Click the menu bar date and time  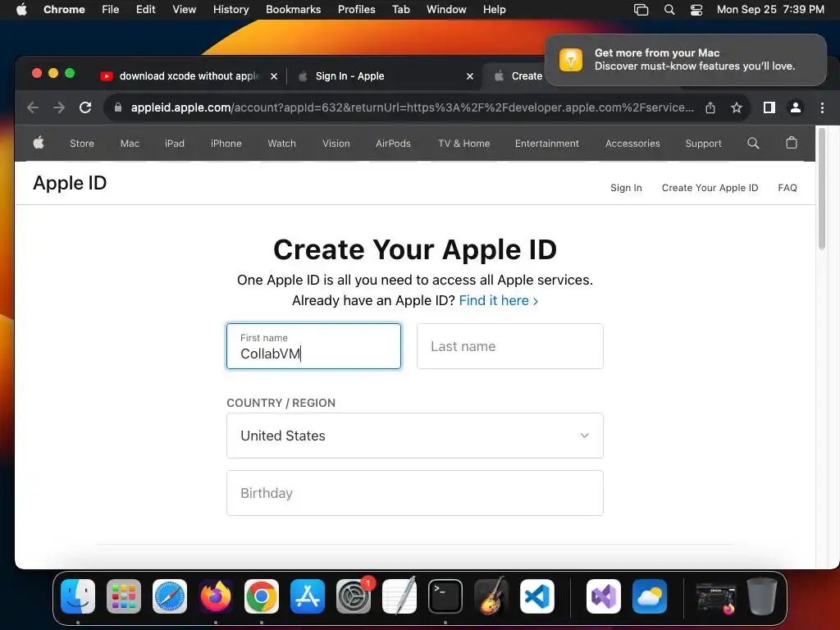click(x=770, y=10)
